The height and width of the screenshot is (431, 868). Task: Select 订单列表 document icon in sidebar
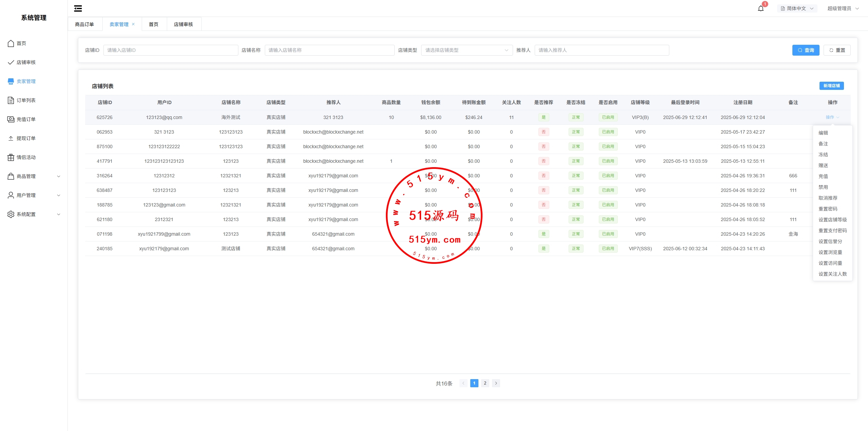coord(11,100)
